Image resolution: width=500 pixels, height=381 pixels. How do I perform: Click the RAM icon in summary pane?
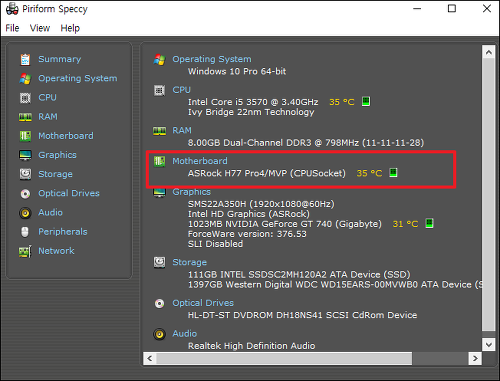tap(159, 131)
